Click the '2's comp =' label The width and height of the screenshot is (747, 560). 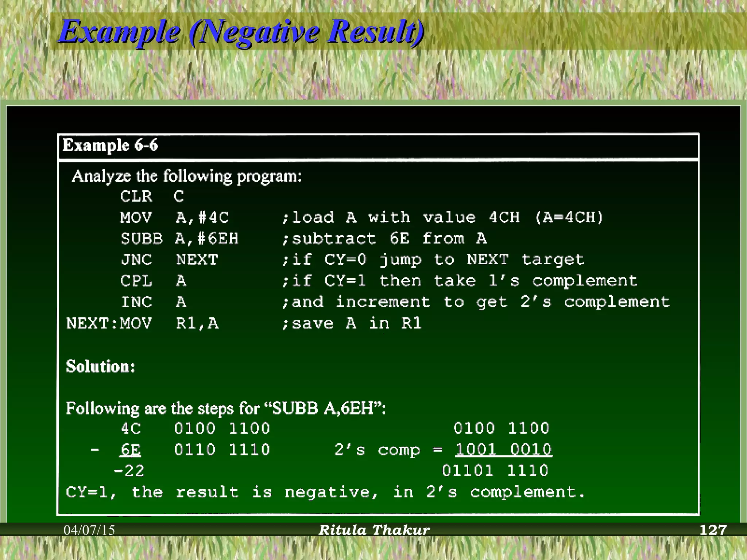pos(388,450)
